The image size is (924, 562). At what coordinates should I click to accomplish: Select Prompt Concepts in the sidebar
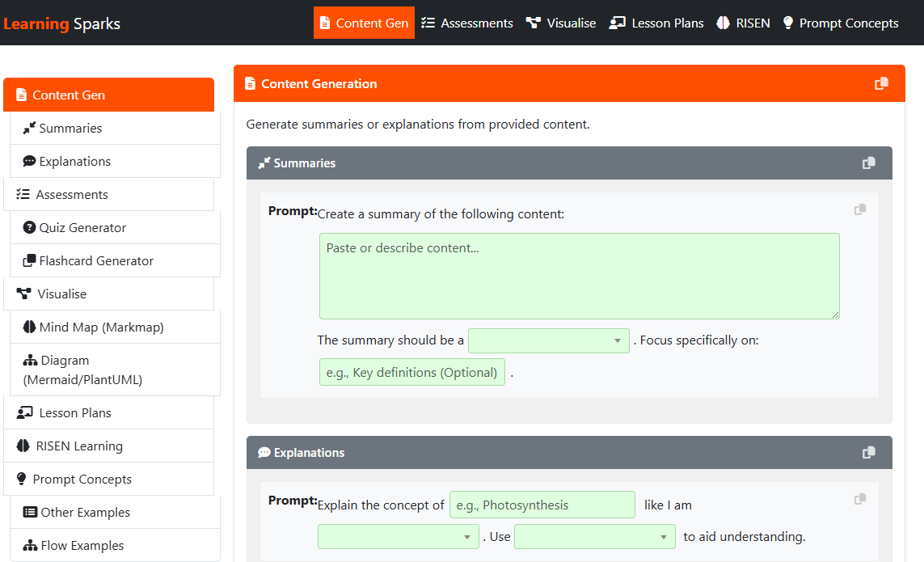pyautogui.click(x=108, y=479)
